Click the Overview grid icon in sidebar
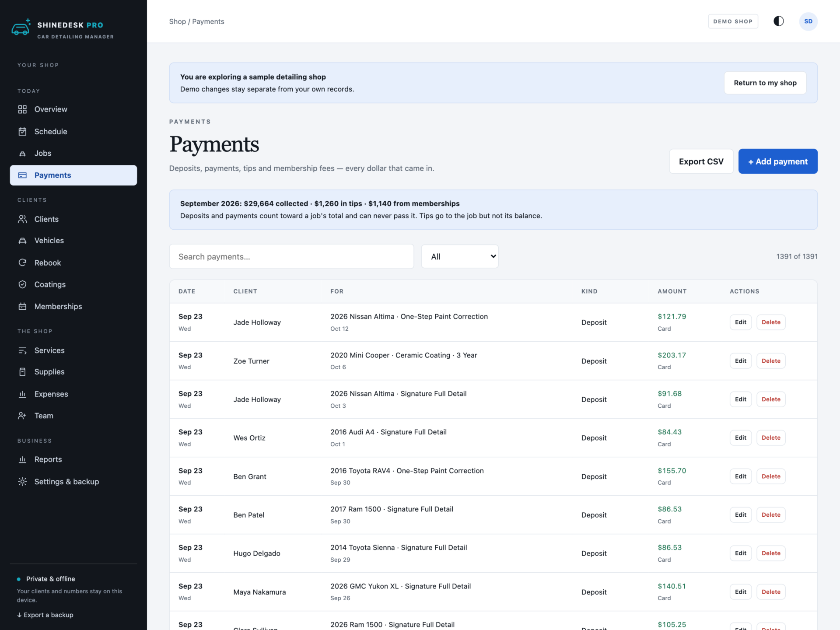This screenshot has width=840, height=630. 22,109
